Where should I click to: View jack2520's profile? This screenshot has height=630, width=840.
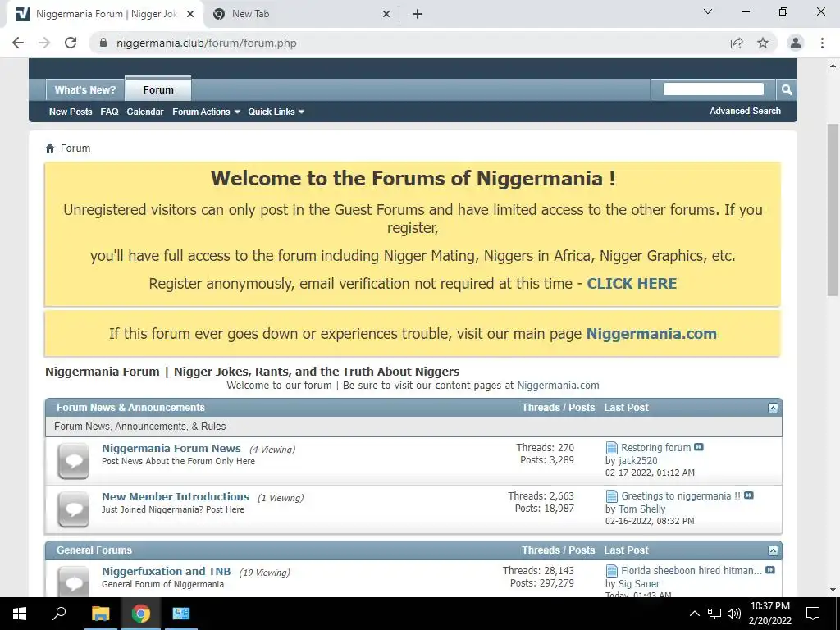(x=637, y=461)
